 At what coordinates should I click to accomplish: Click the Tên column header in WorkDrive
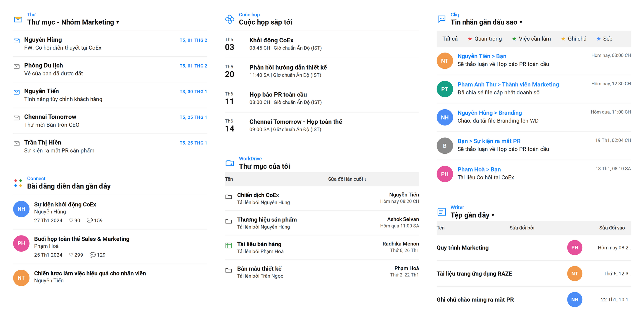[229, 179]
